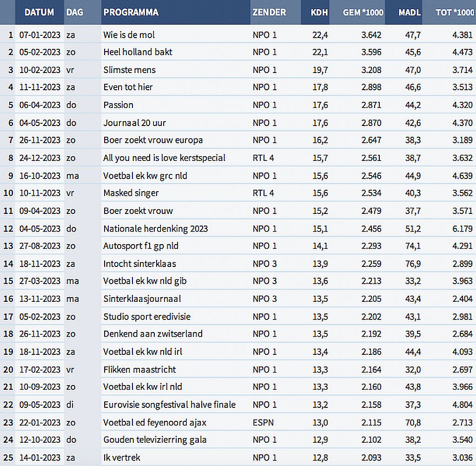
Task: Sort by the DAG column header
Action: (x=74, y=12)
